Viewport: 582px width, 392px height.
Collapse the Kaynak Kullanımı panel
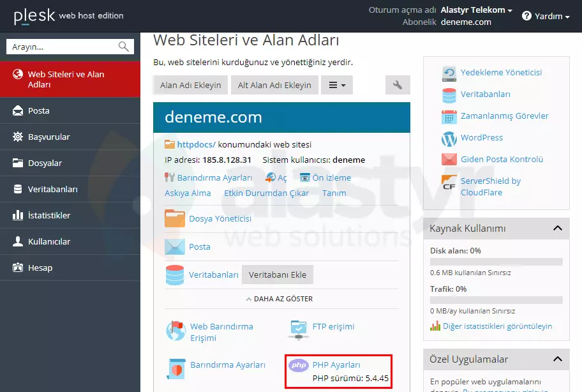coord(558,229)
